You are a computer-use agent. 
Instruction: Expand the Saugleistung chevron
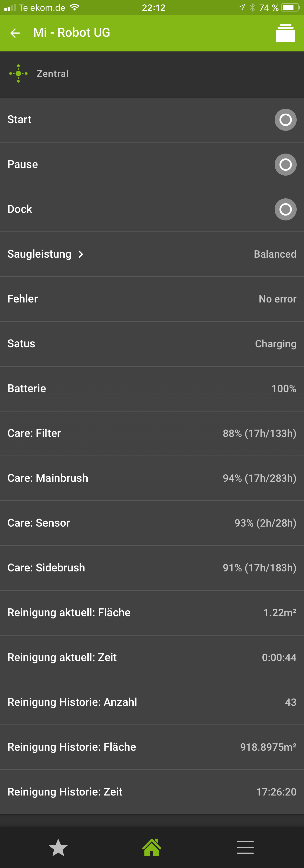81,254
